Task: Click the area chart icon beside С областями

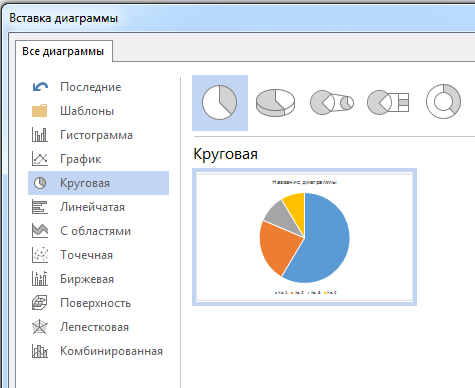Action: tap(40, 231)
